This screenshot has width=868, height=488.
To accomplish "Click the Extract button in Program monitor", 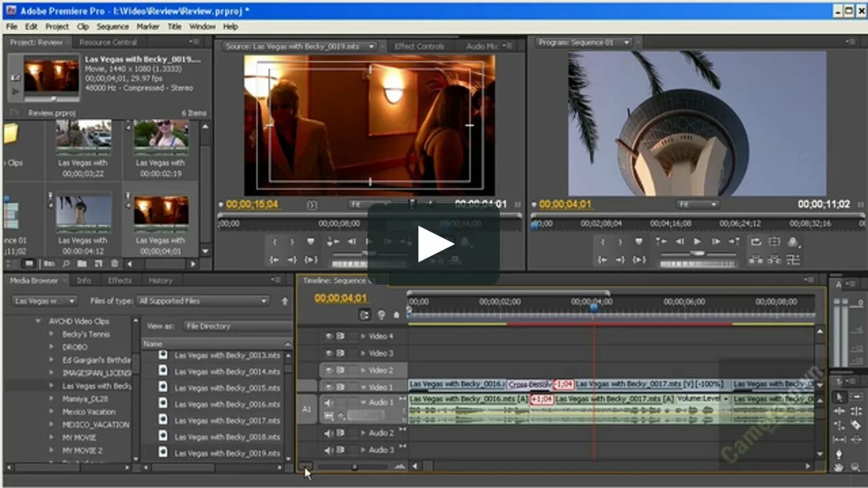I will tap(774, 260).
